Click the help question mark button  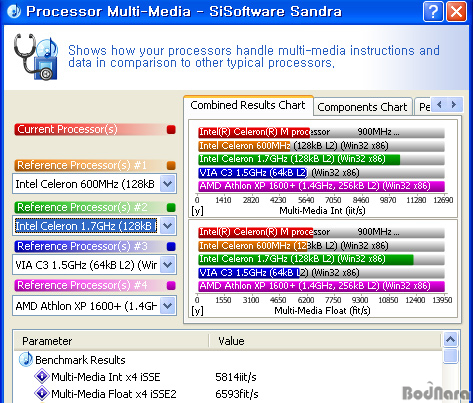coord(433,12)
